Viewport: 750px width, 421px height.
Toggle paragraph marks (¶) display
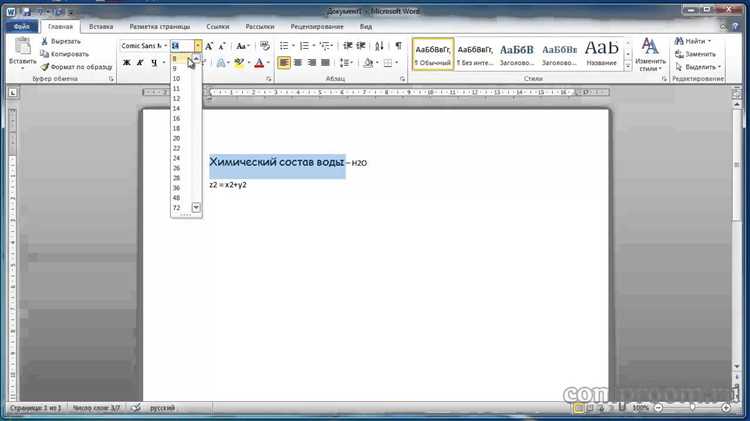point(398,46)
